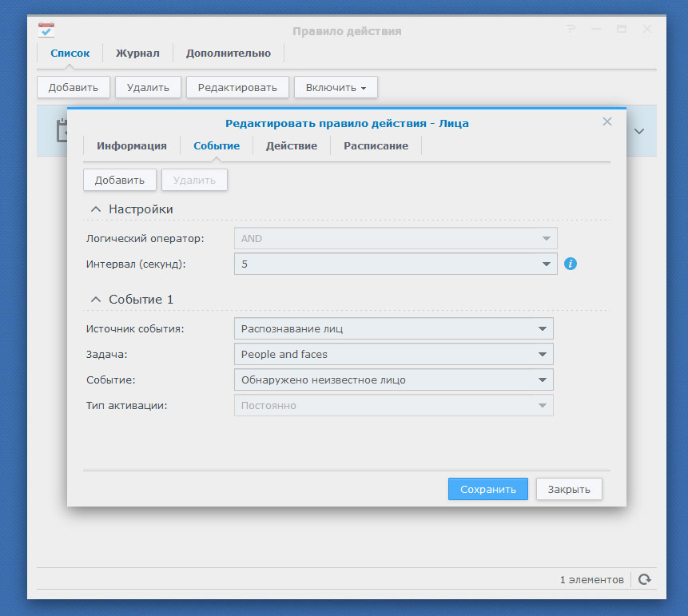Click the help question mark icon
The height and width of the screenshot is (616, 688).
(571, 30)
